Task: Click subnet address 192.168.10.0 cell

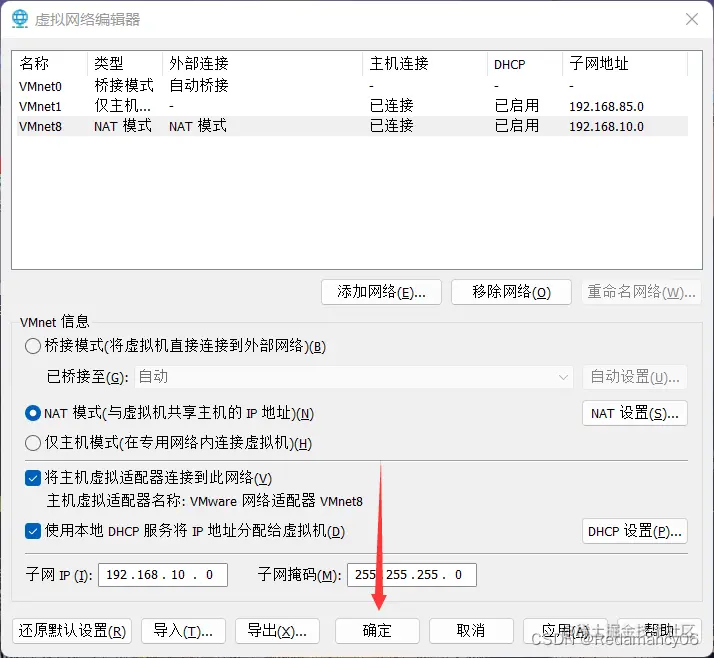Action: [x=607, y=127]
